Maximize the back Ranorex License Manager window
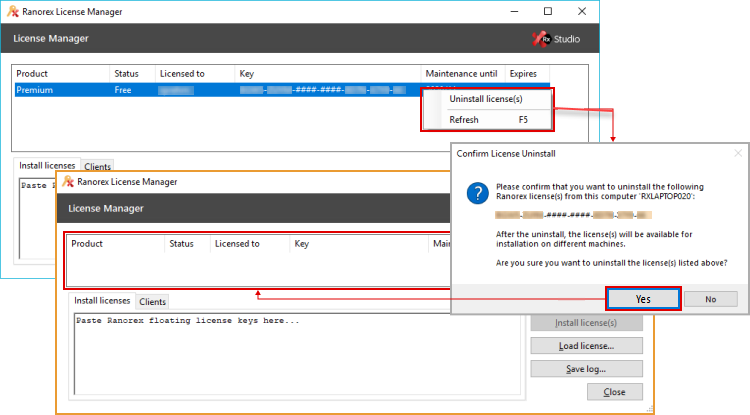Viewport: 750px width, 415px height. click(548, 11)
